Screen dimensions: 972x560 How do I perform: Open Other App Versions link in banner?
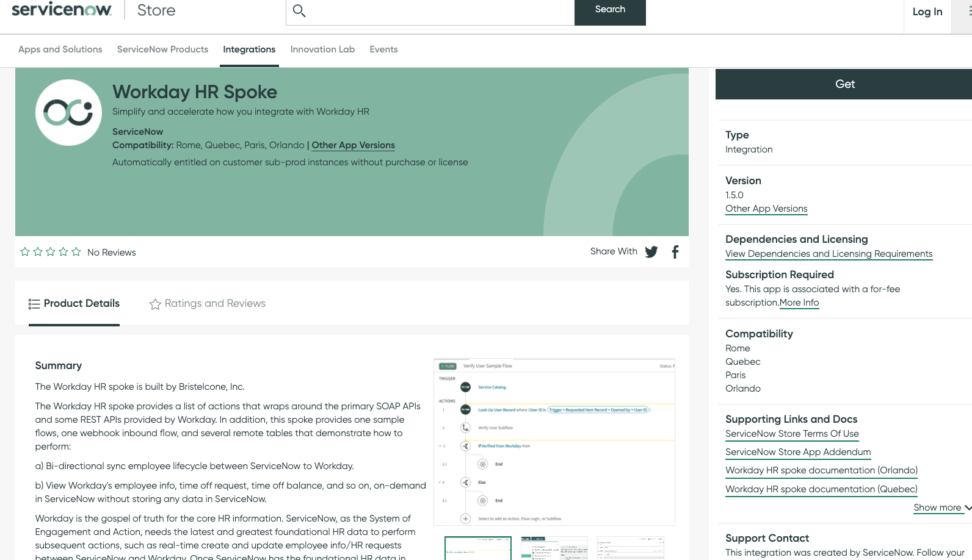353,145
